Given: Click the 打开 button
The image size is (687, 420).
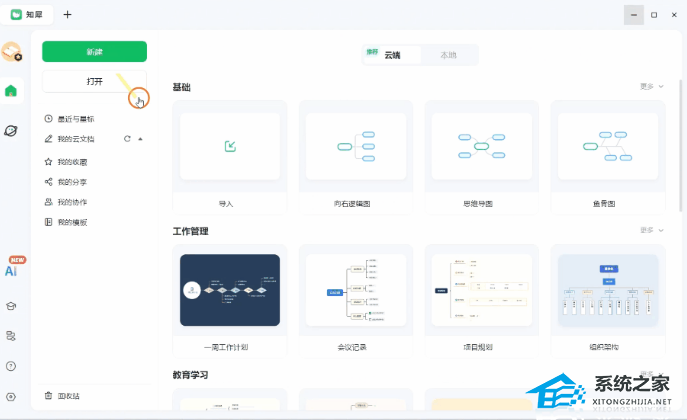Looking at the screenshot, I should coord(94,81).
